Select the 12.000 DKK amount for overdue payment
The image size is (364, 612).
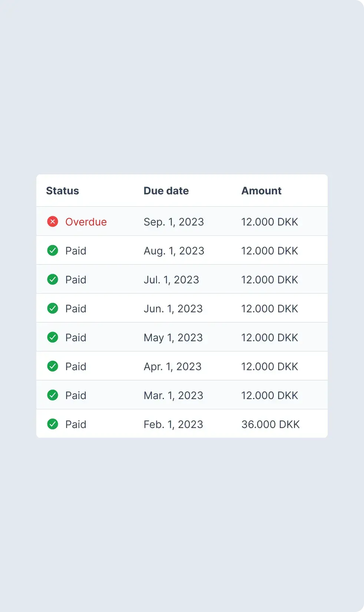[x=269, y=222]
